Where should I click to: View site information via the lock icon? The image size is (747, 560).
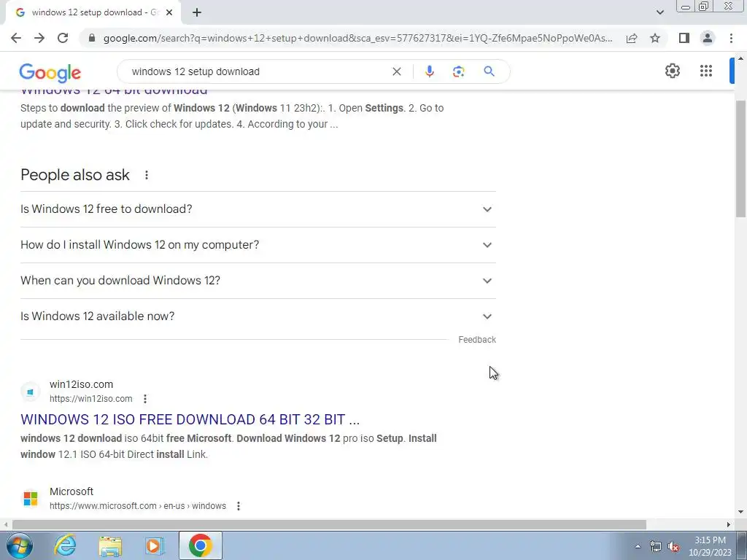click(x=92, y=38)
